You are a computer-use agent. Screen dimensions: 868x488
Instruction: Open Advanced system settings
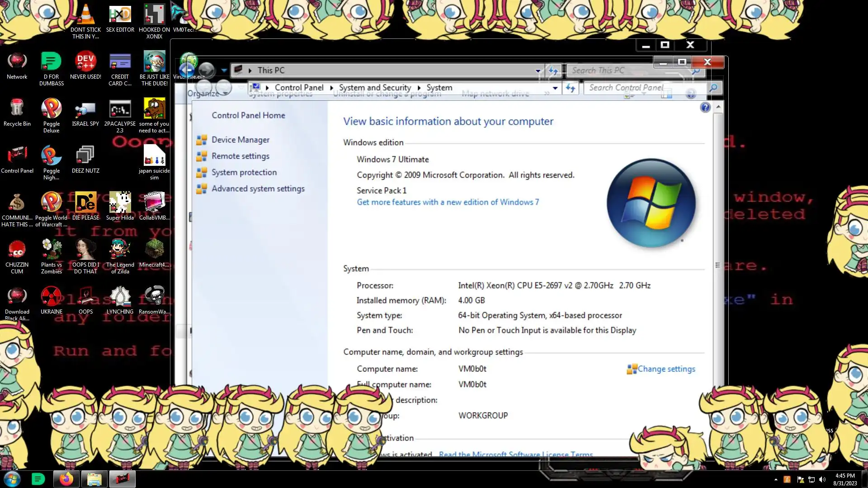coord(258,188)
